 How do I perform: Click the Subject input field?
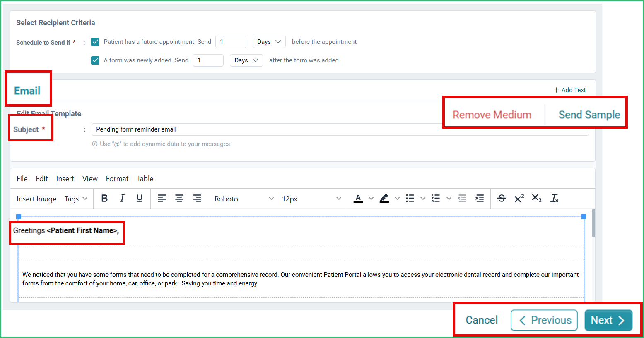(x=290, y=129)
